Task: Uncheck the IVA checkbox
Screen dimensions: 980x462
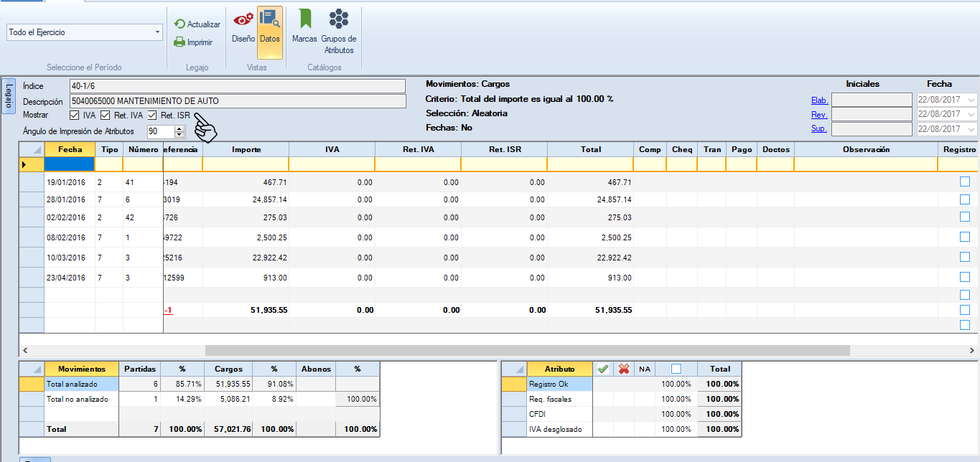Action: tap(75, 115)
